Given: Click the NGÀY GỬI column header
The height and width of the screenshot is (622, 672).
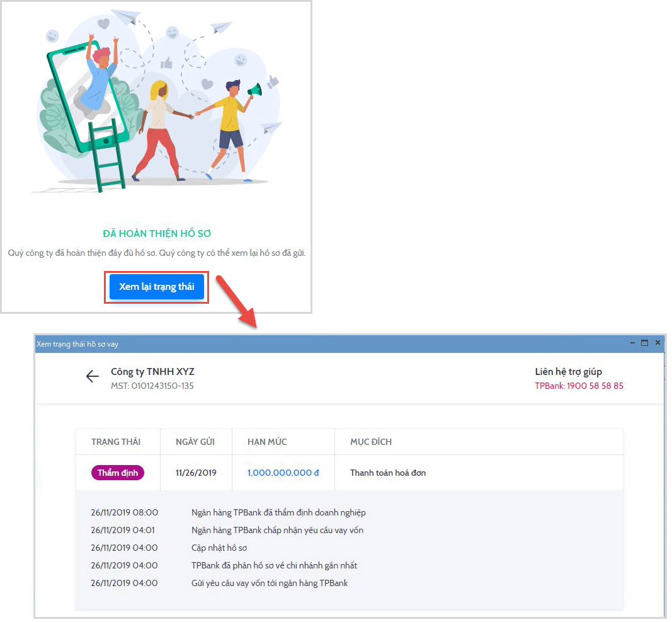Looking at the screenshot, I should point(195,442).
